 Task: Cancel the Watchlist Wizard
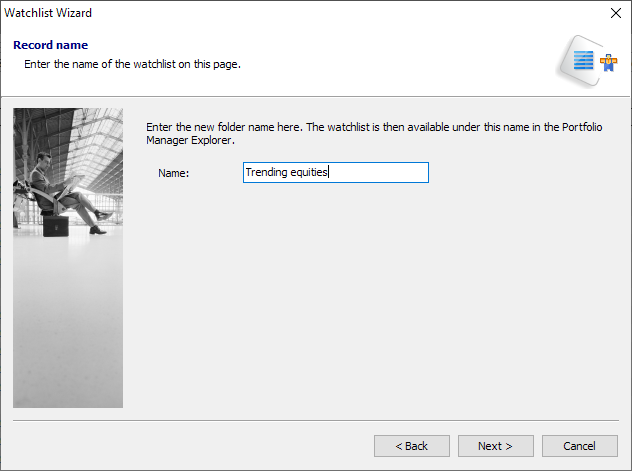click(x=579, y=446)
